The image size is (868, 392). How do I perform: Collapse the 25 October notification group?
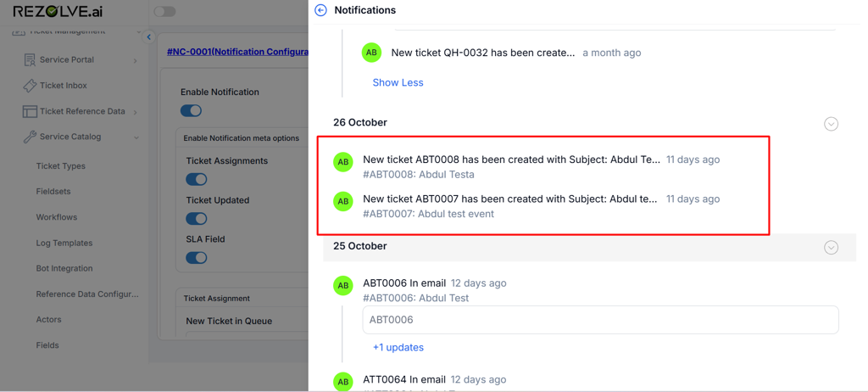click(831, 248)
